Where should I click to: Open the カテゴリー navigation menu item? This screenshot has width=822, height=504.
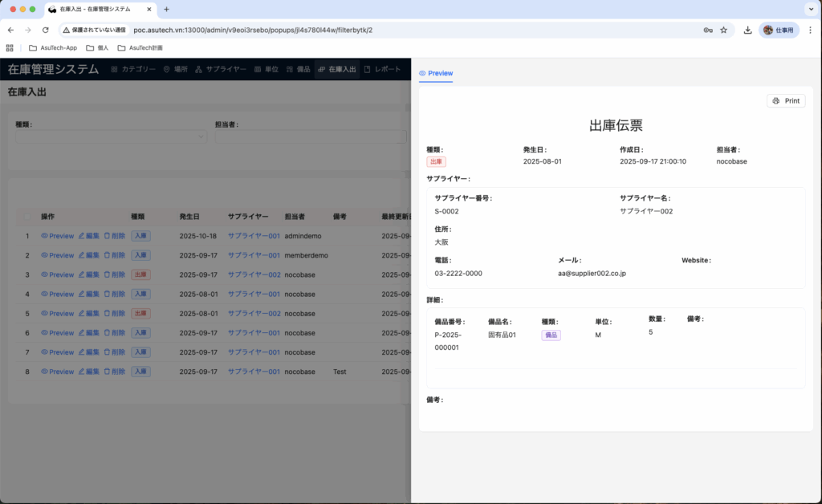click(x=134, y=70)
